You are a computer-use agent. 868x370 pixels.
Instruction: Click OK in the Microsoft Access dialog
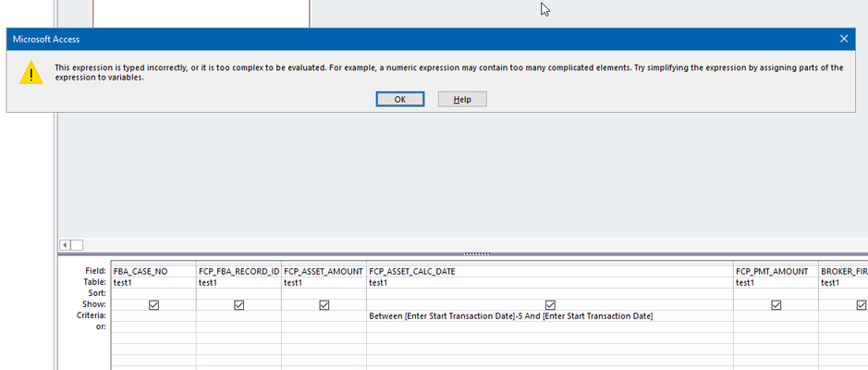tap(400, 99)
